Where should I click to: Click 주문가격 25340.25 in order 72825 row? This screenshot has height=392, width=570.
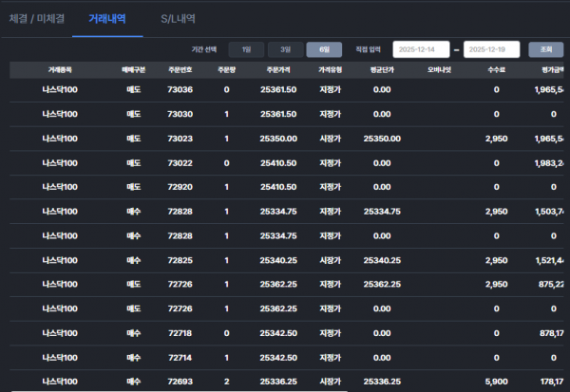tap(278, 260)
